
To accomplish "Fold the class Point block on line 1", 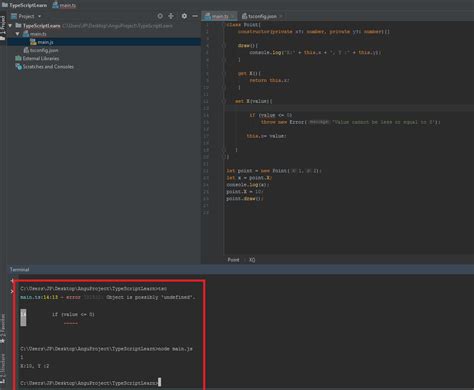I will [x=224, y=25].
